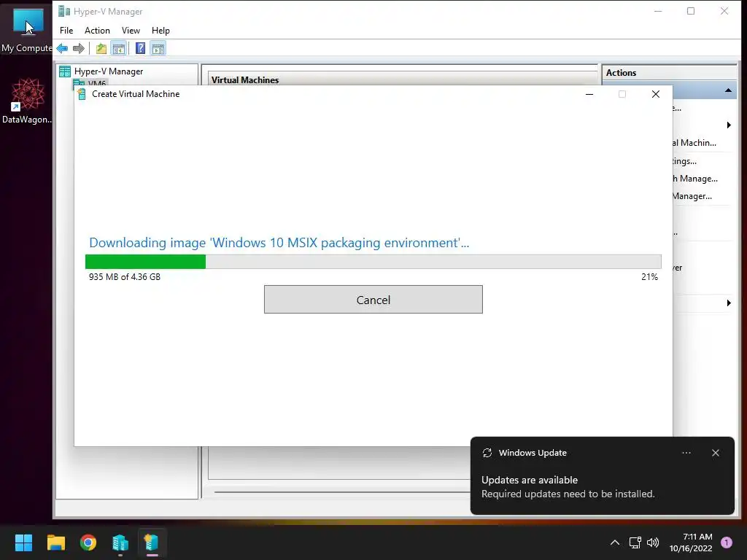
Task: Select Hyper-V Manager root node in tree
Action: pyautogui.click(x=108, y=71)
